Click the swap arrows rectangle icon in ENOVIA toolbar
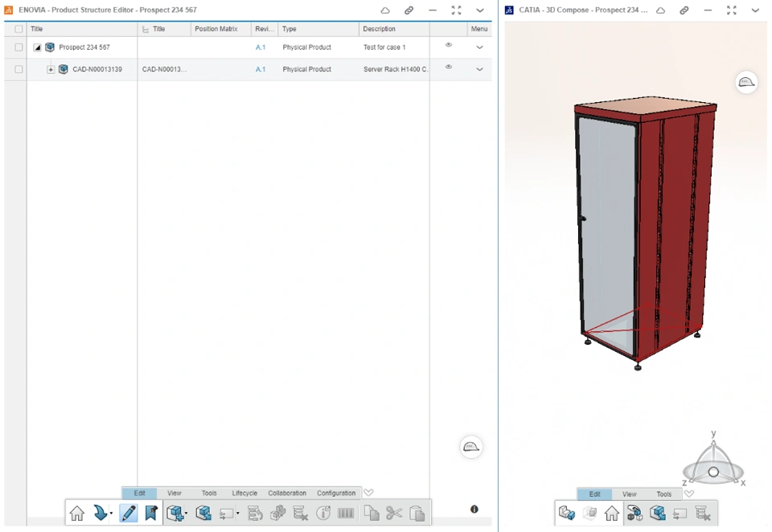Screen dimensions: 772x532 click(227, 514)
